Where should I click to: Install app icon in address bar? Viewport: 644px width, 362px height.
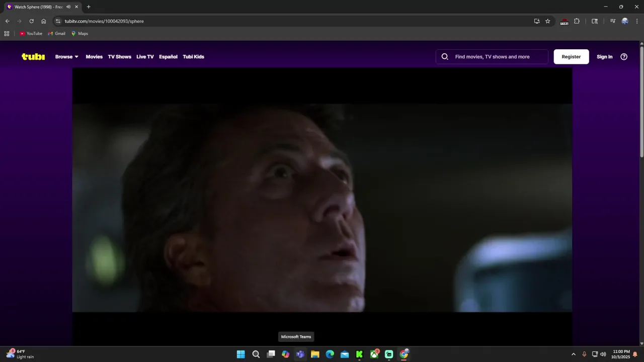537,21
